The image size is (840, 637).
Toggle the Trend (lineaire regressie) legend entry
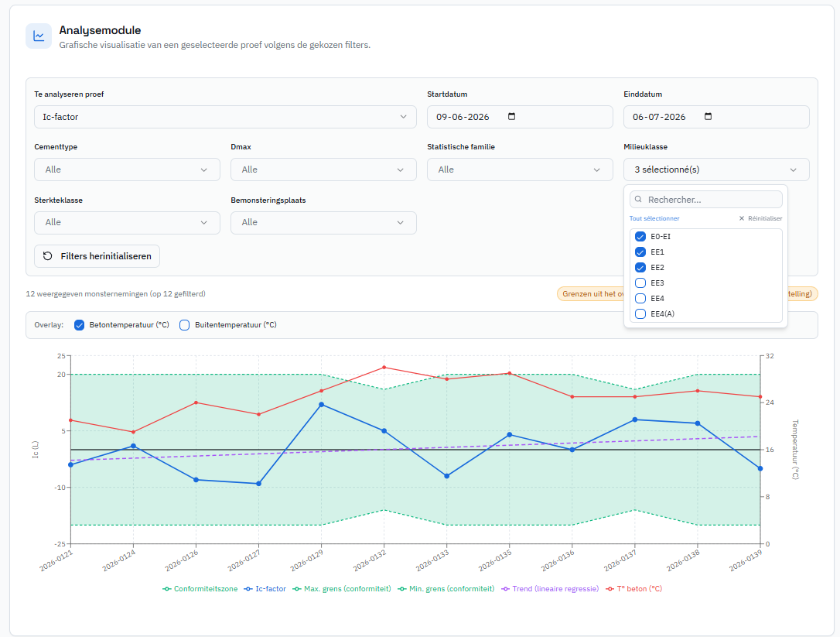coord(550,589)
